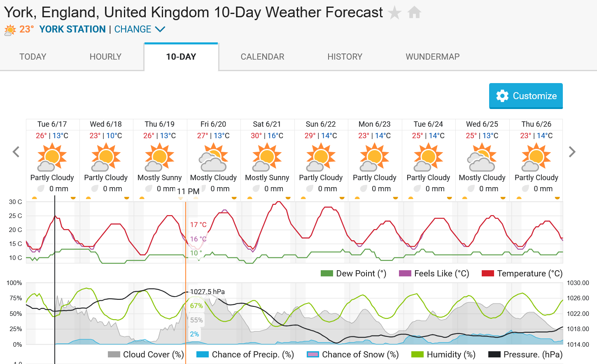Click the home icon beside the title
Viewport: 597px width, 364px height.
coord(414,12)
